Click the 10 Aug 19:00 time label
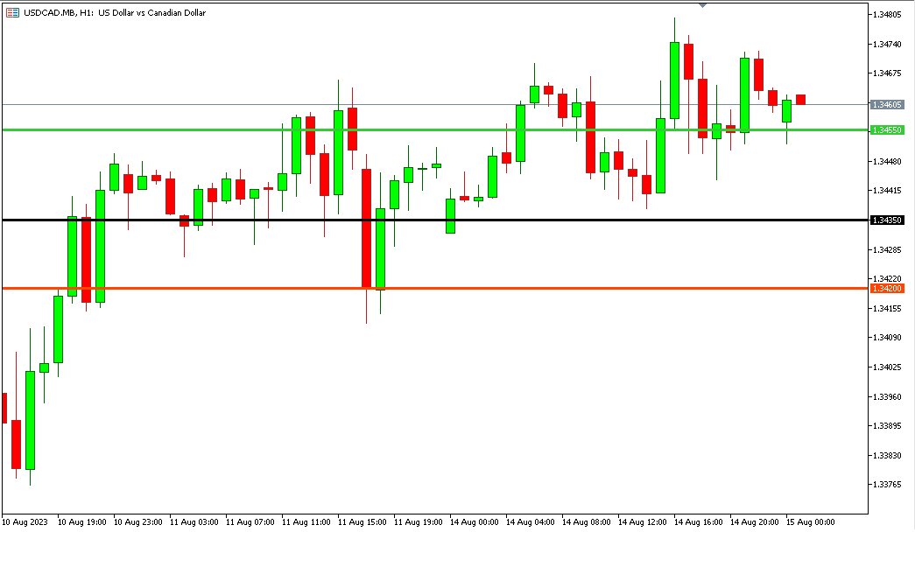Image resolution: width=915 pixels, height=588 pixels. click(x=81, y=522)
